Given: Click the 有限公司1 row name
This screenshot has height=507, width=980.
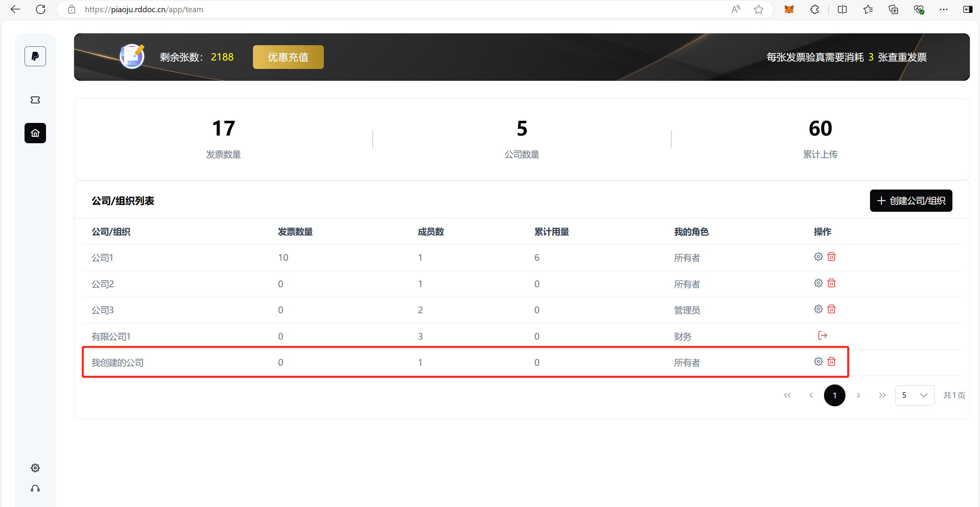Looking at the screenshot, I should pyautogui.click(x=111, y=337).
